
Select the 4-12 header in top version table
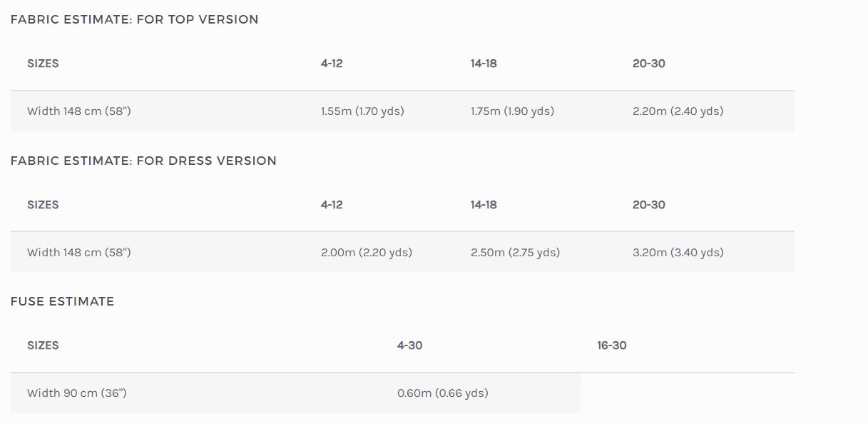click(332, 64)
